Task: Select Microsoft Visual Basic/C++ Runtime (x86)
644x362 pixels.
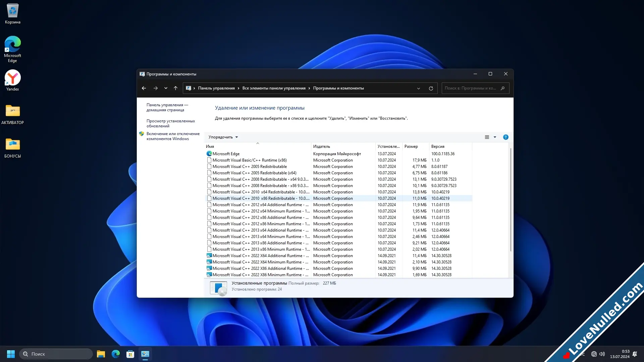Action: pos(338,160)
